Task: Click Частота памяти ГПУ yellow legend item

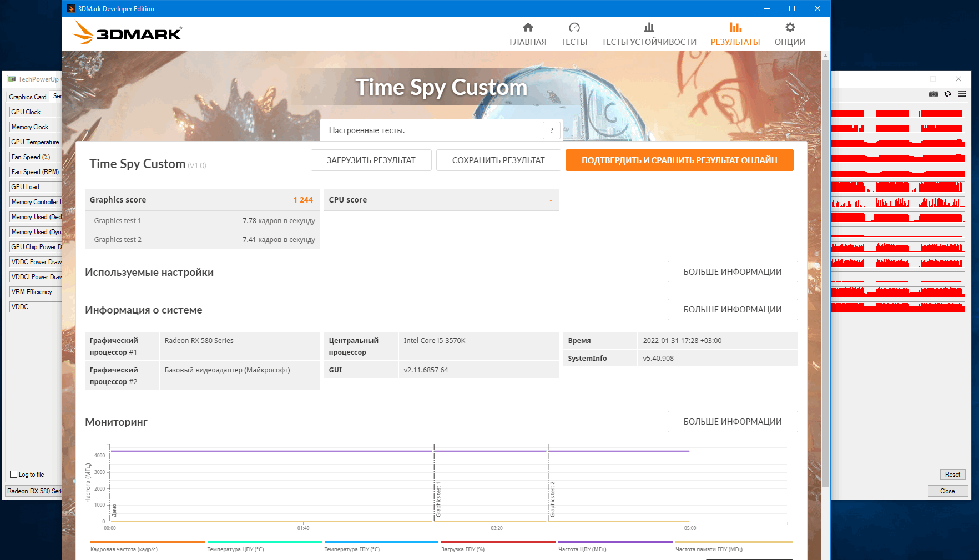Action: click(x=734, y=546)
